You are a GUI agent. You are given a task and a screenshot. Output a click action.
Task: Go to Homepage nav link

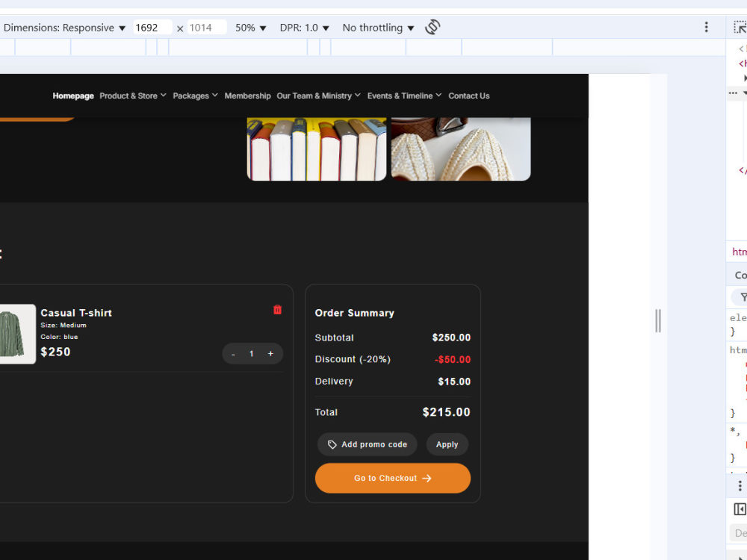pyautogui.click(x=73, y=96)
